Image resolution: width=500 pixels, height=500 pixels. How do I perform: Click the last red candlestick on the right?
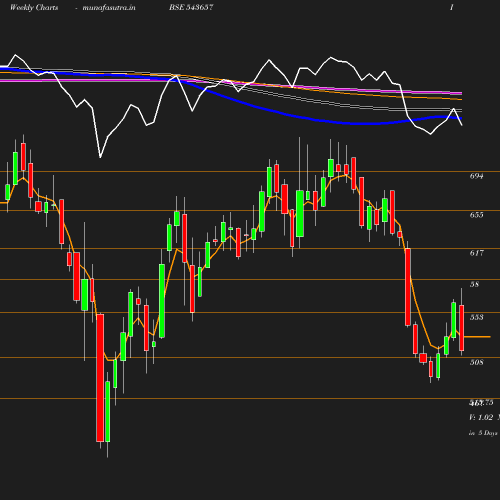point(462,328)
